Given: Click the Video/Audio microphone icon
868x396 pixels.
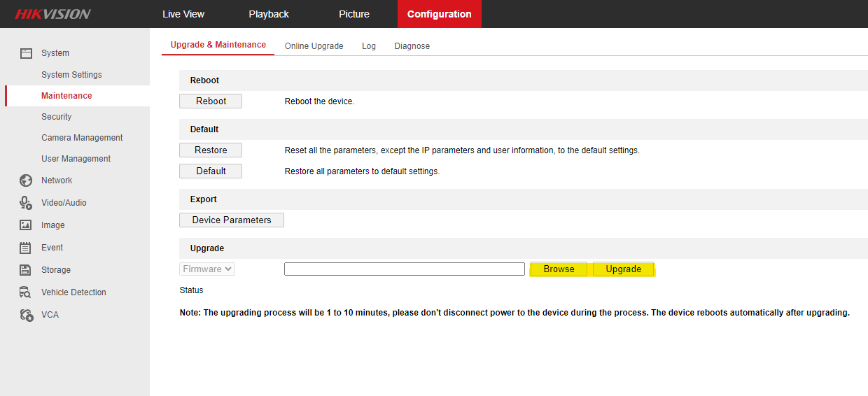Looking at the screenshot, I should point(26,203).
